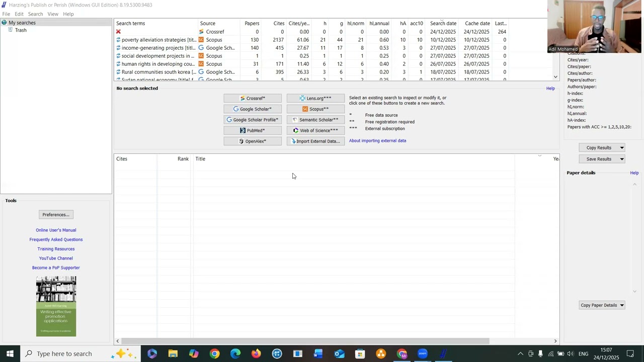
Task: Start a new Google Scholar search
Action: coord(253,109)
